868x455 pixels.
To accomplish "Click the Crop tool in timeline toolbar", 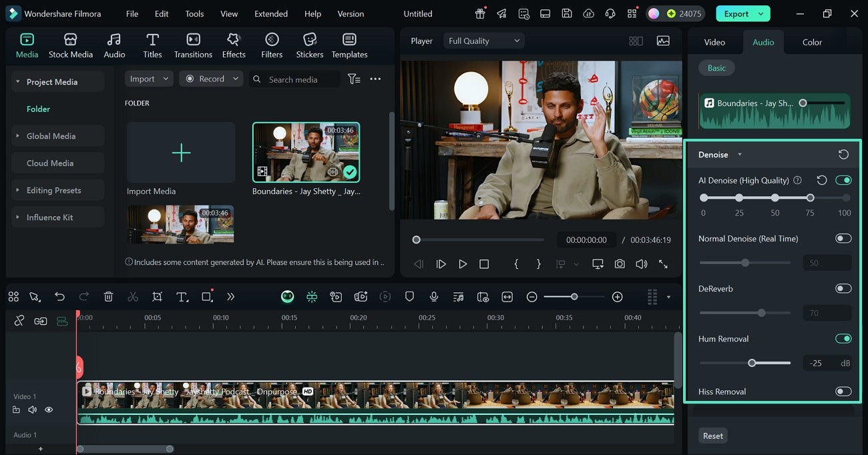I will coord(157,297).
